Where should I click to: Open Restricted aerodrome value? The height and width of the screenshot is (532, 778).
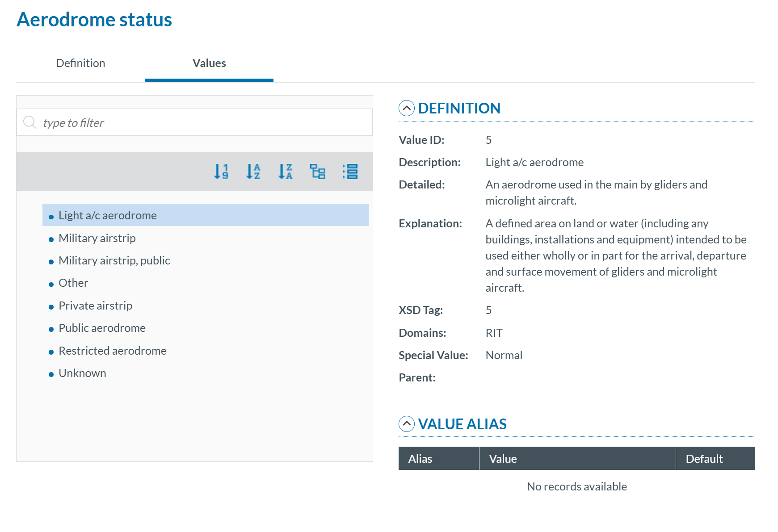[x=112, y=351]
